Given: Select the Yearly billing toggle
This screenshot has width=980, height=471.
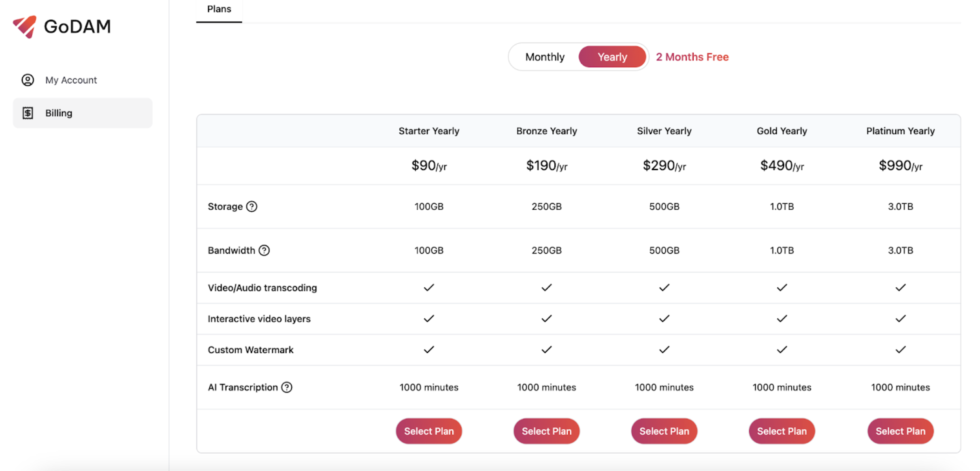Looking at the screenshot, I should coord(612,57).
